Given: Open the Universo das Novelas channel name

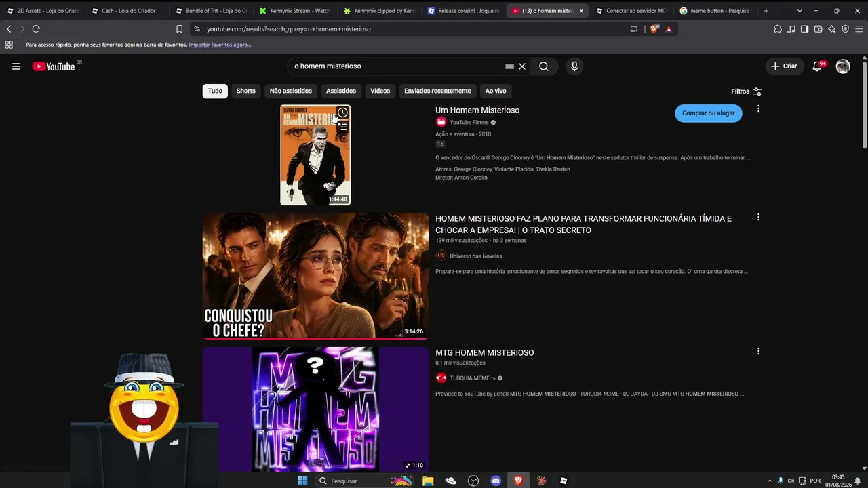Looking at the screenshot, I should (x=476, y=256).
